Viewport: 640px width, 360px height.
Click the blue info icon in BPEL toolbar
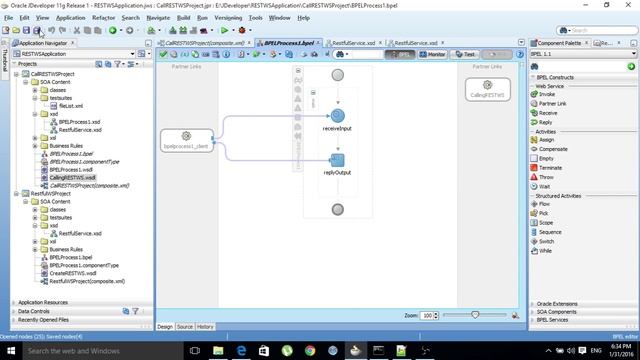pyautogui.click(x=226, y=54)
